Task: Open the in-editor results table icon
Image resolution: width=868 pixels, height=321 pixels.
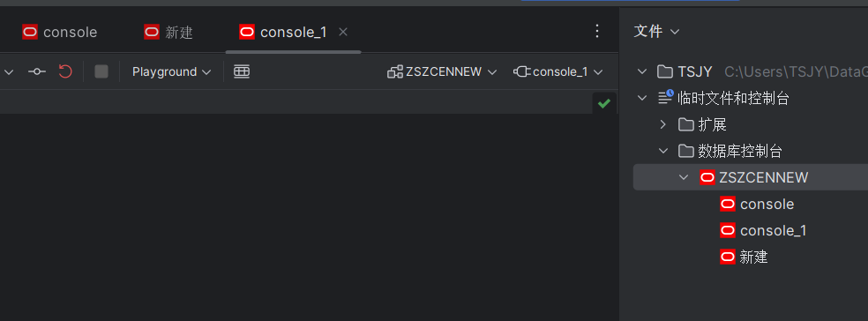Action: 242,71
